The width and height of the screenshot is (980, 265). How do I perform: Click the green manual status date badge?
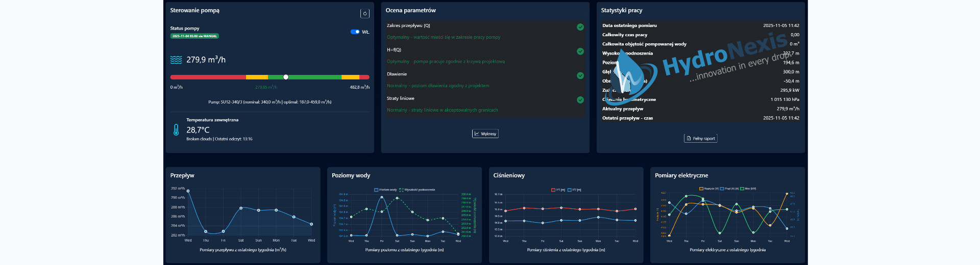[x=194, y=36]
